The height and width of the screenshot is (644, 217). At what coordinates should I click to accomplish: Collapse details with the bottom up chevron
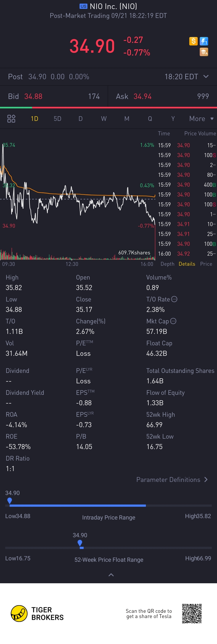tap(111, 575)
